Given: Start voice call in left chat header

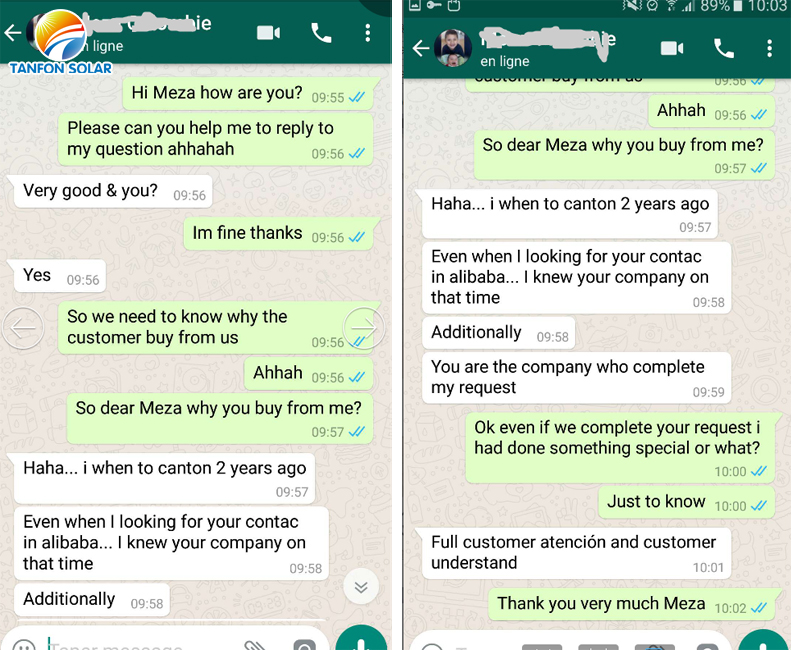Looking at the screenshot, I should [321, 33].
